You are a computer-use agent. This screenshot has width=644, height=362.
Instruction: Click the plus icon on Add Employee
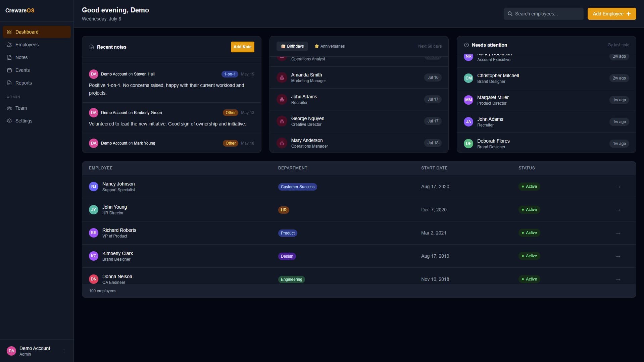pyautogui.click(x=629, y=14)
